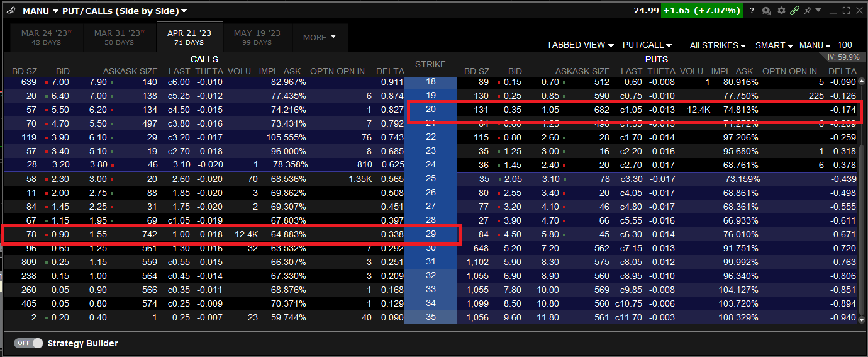Click call bid 0.90 at strike 29

pos(60,234)
